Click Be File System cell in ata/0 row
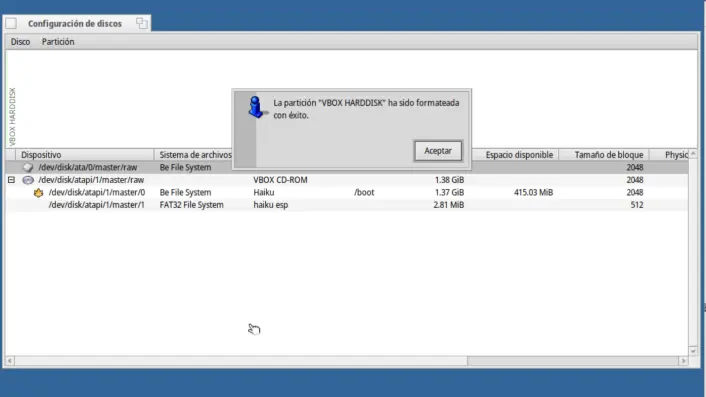The image size is (706, 397). tap(185, 167)
